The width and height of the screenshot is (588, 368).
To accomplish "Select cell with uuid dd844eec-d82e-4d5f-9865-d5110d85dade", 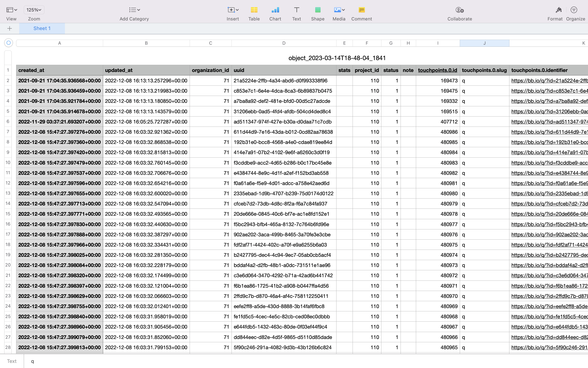I will [x=284, y=337].
